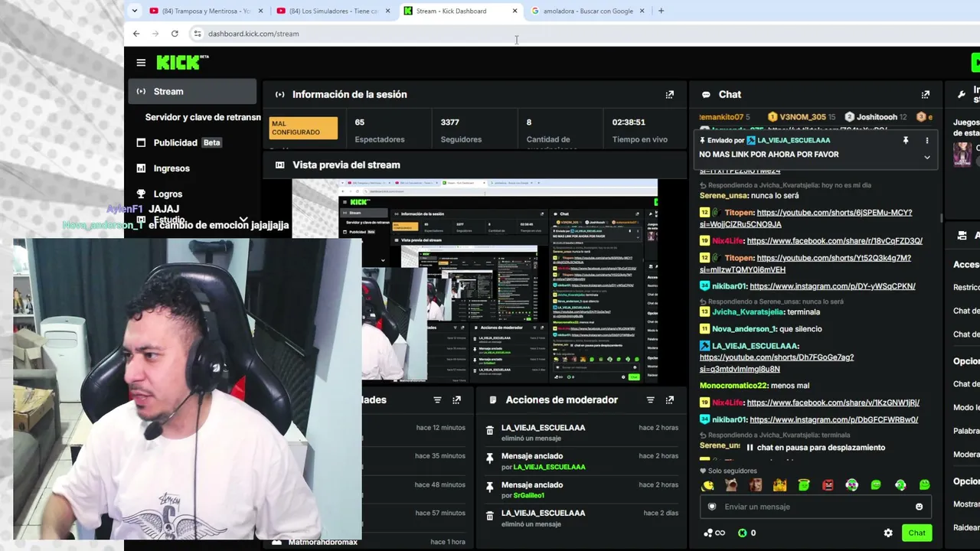Click the Enviar un mensaje input field
This screenshot has height=551, width=980.
[x=815, y=507]
